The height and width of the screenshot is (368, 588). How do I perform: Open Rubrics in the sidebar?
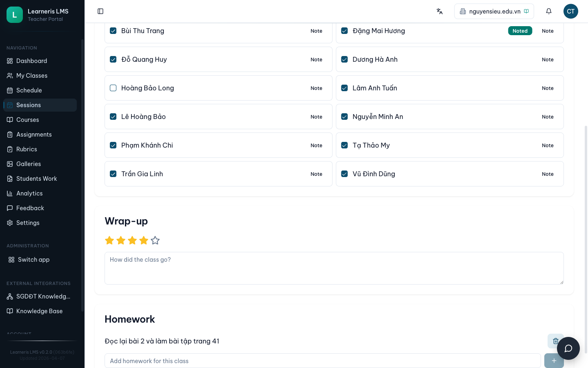(x=40, y=149)
